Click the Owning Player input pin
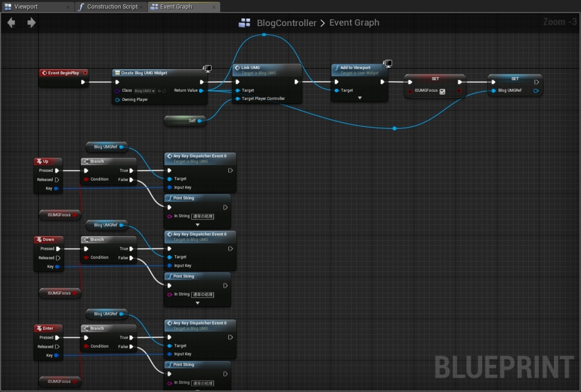581x392 pixels. click(x=117, y=100)
